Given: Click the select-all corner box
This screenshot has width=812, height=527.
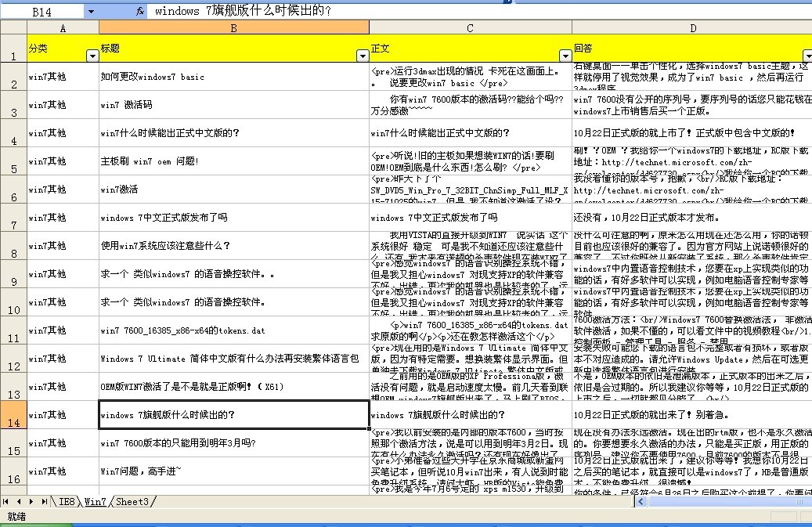Looking at the screenshot, I should click(13, 27).
